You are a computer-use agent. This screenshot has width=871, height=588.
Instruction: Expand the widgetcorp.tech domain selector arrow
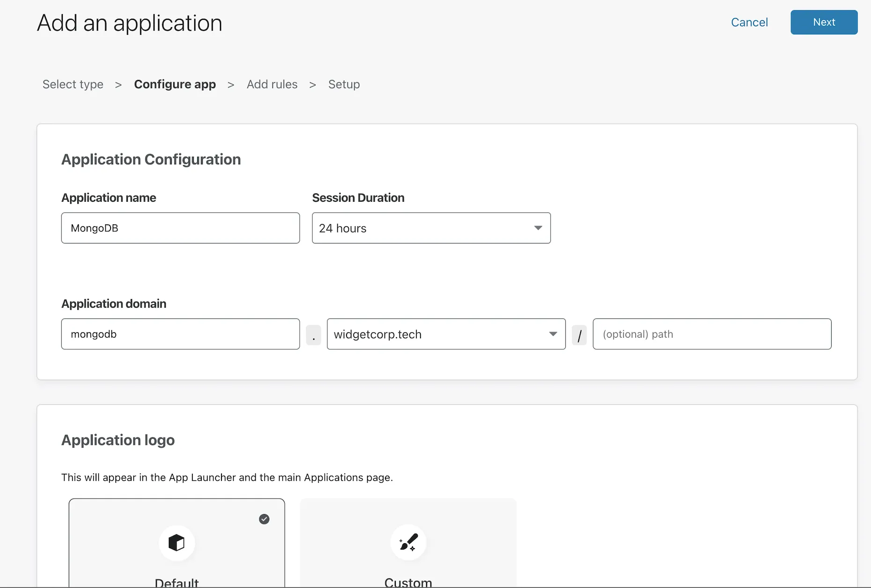point(552,334)
